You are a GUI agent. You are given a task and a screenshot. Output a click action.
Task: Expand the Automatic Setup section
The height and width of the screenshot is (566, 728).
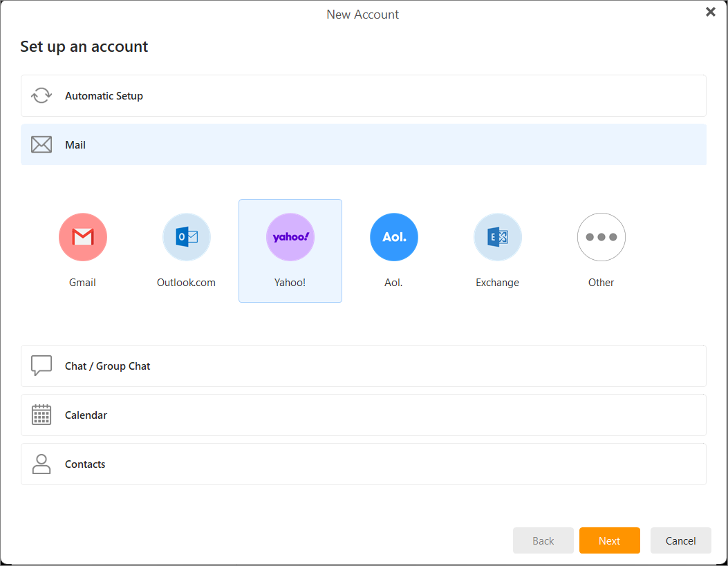click(364, 95)
